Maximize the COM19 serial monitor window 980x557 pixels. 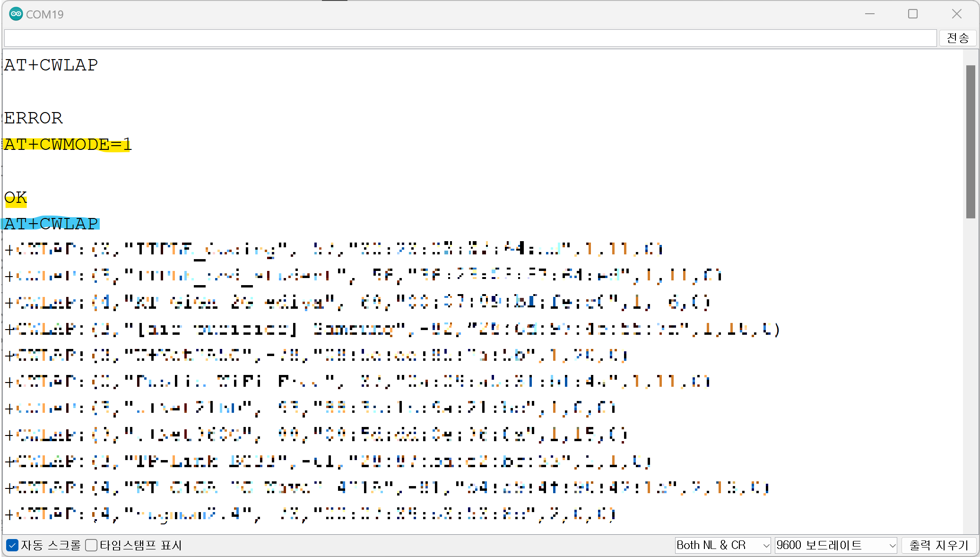point(913,14)
